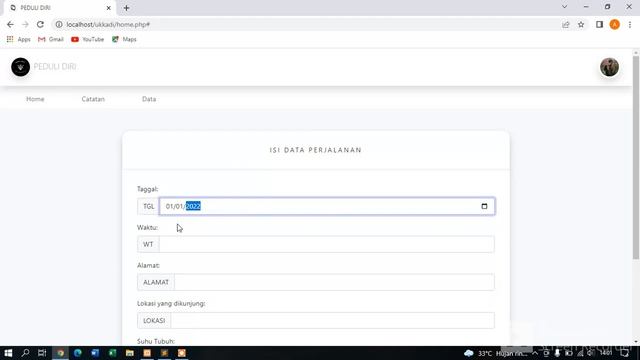Open File Explorer from the taskbar
This screenshot has height=360, width=640.
click(130, 353)
